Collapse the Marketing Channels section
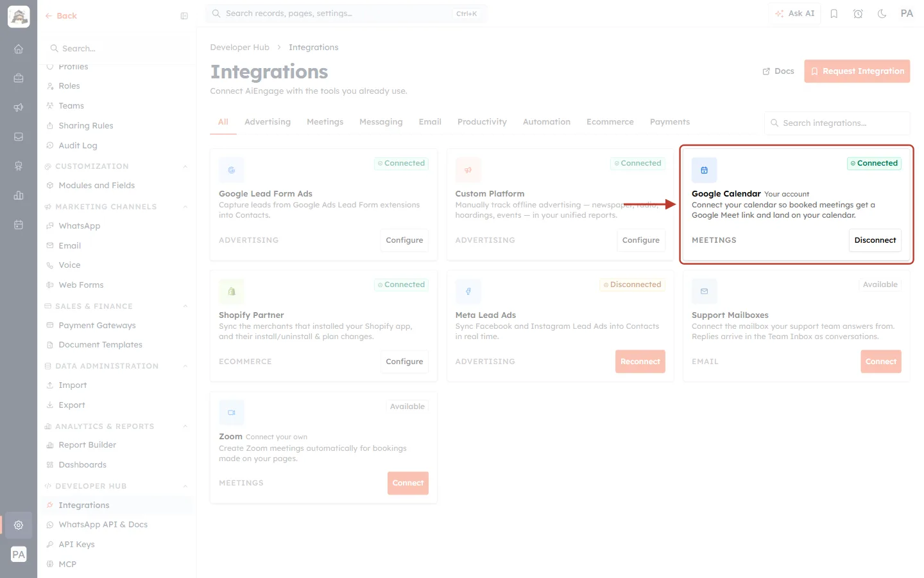Viewport: 924px width, 578px height. coord(185,207)
